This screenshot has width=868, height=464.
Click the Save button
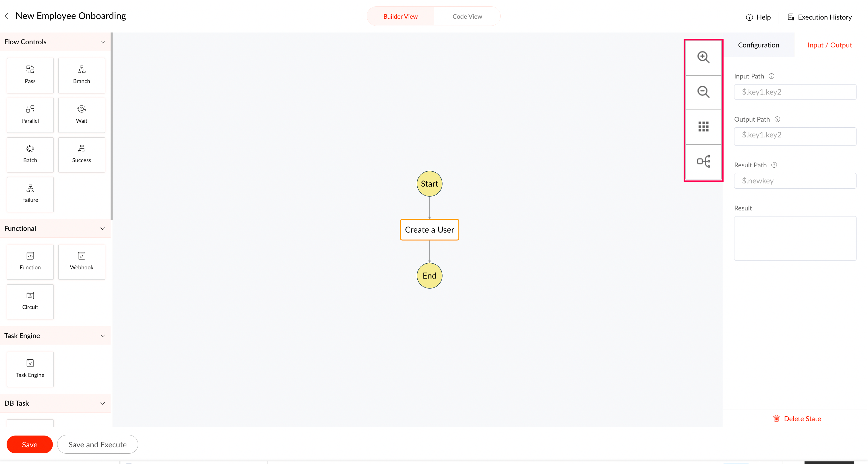(x=30, y=444)
